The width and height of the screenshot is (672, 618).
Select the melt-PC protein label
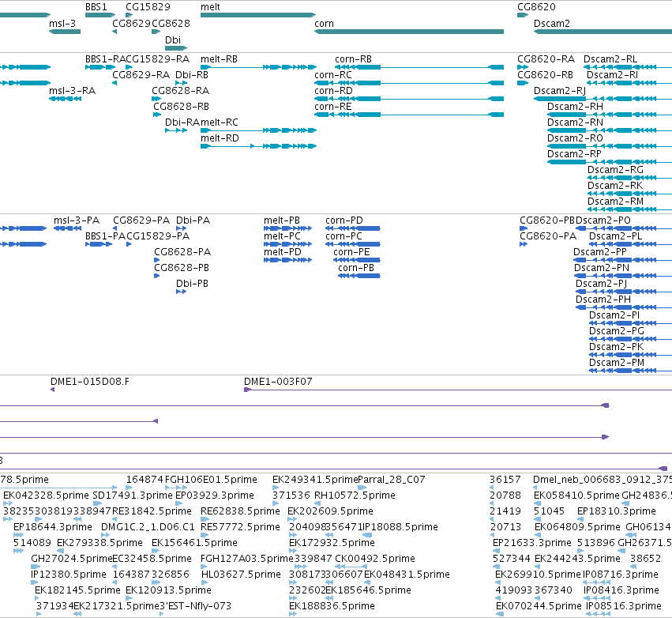click(x=282, y=236)
